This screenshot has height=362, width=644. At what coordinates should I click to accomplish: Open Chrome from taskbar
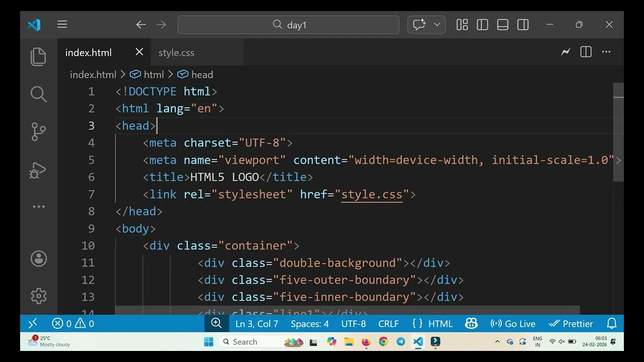(x=383, y=342)
